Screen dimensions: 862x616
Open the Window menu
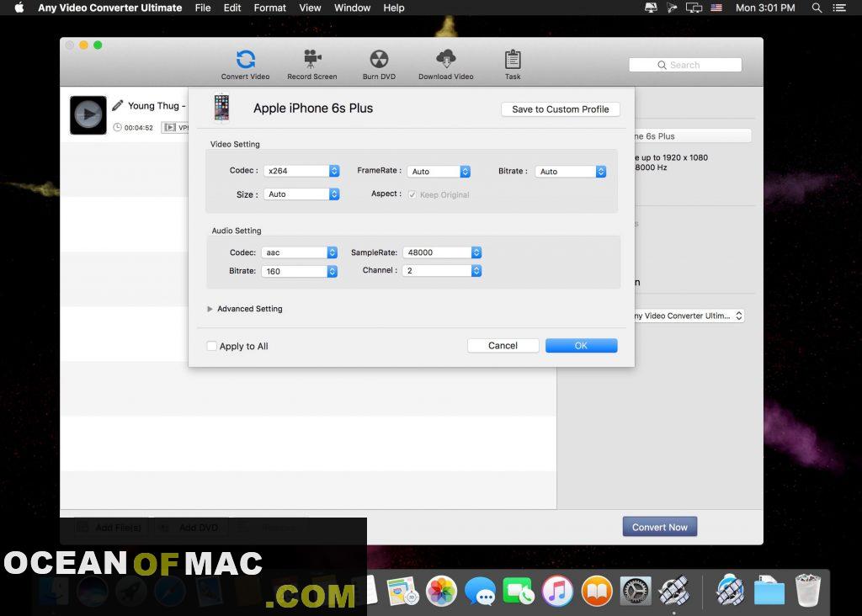pos(353,8)
